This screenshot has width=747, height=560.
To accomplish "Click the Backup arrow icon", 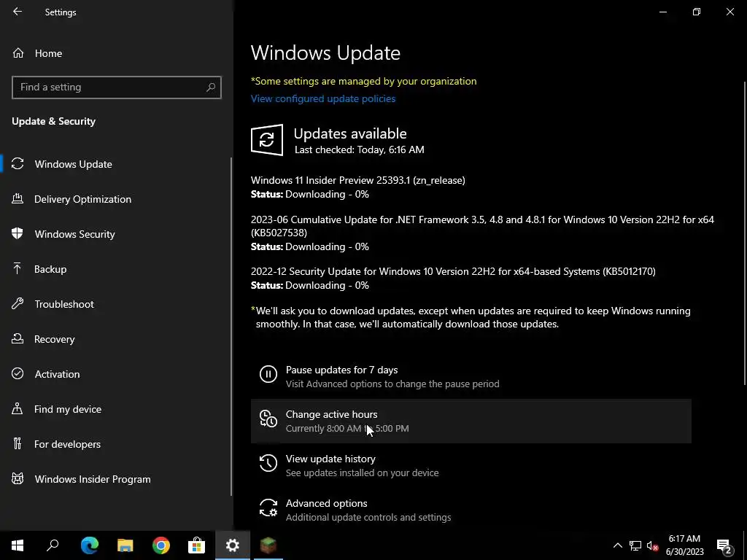I will point(18,268).
